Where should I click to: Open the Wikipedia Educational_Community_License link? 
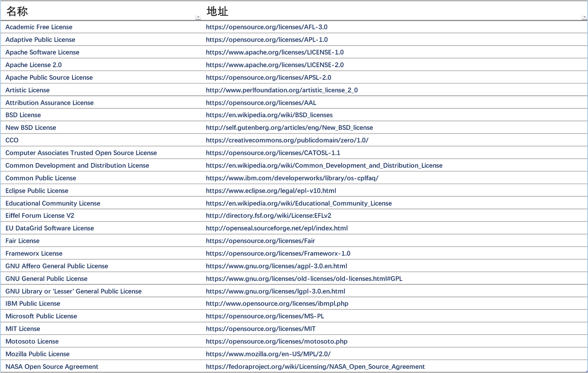coord(299,203)
